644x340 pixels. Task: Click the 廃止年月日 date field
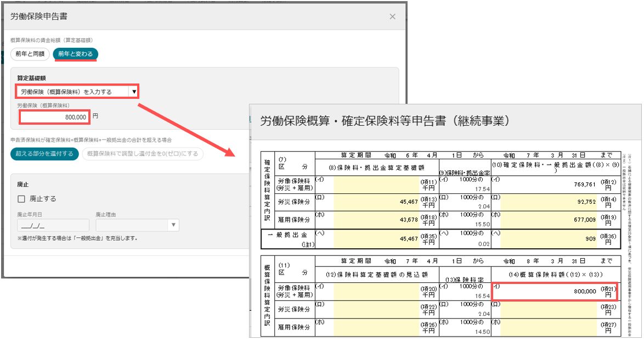pyautogui.click(x=53, y=225)
